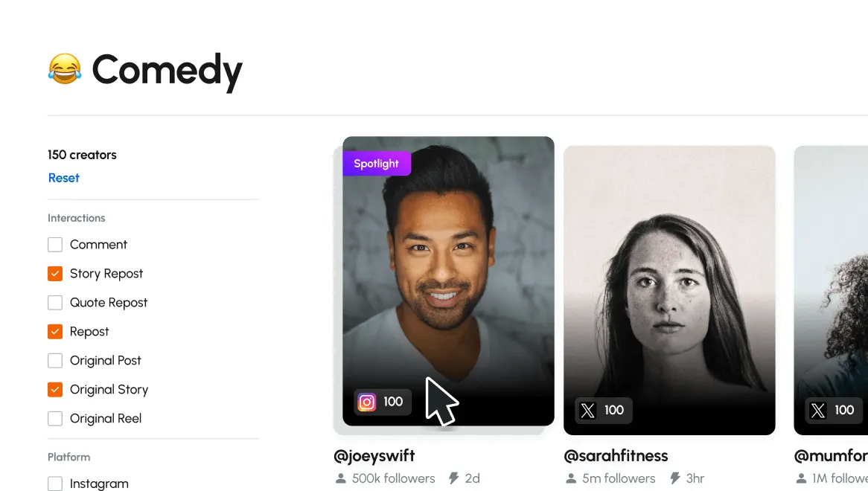Viewport: 868px width, 491px height.
Task: Click the X icon on sarahfitness card
Action: [x=588, y=410]
